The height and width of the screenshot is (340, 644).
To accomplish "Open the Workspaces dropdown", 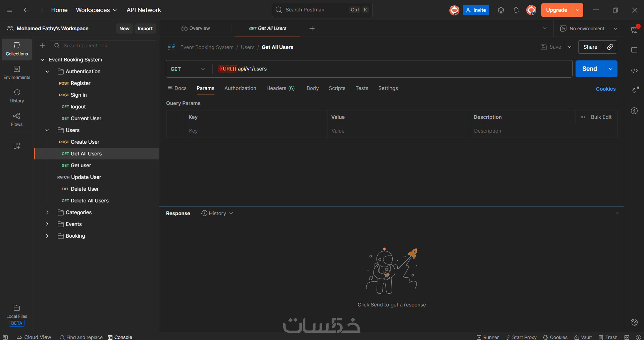I will pyautogui.click(x=96, y=10).
